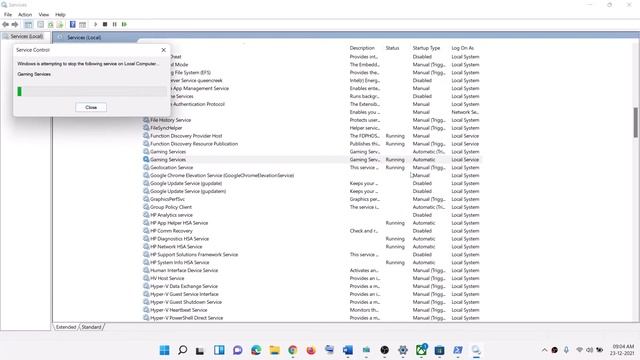Image resolution: width=640 pixels, height=360 pixels.
Task: Open the File menu
Action: (8, 14)
